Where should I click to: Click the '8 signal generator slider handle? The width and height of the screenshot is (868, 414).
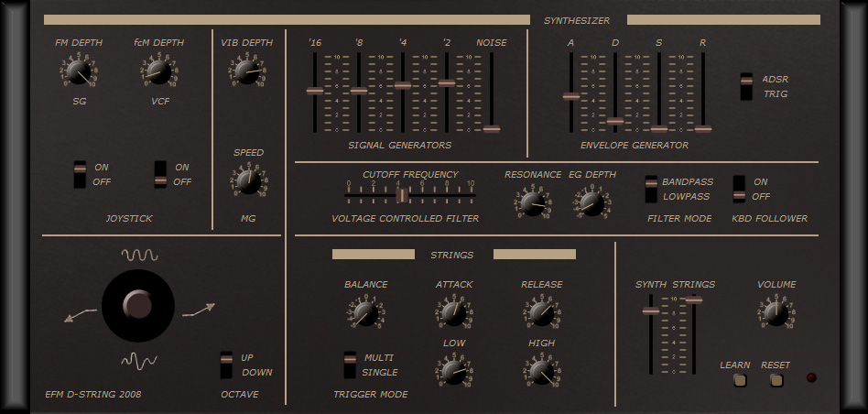359,91
